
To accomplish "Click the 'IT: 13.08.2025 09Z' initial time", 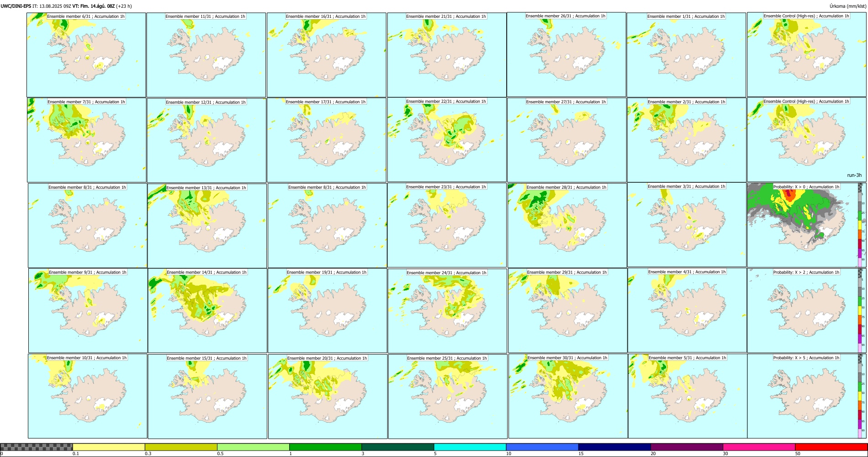I will [x=52, y=6].
